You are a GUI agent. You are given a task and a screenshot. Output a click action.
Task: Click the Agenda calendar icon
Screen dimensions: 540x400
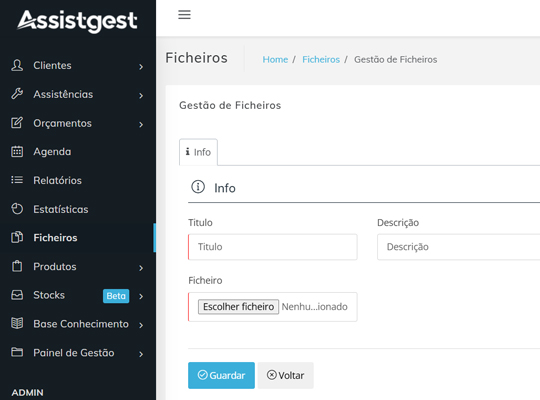point(17,151)
